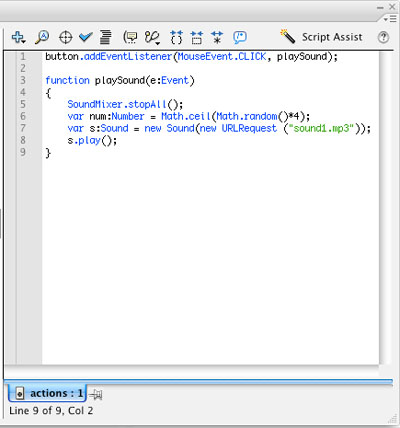Image resolution: width=400 pixels, height=428 pixels.
Task: Collapse between braces
Action: [x=176, y=37]
